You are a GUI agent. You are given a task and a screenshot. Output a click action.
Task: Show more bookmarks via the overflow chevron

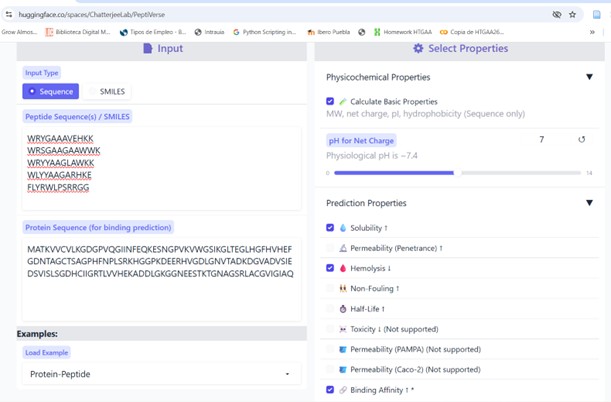click(x=592, y=32)
